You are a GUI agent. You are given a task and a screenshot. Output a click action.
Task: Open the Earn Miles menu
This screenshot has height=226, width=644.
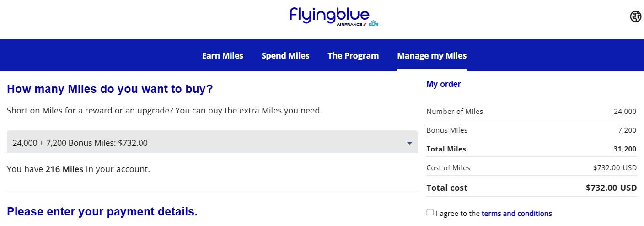(223, 56)
